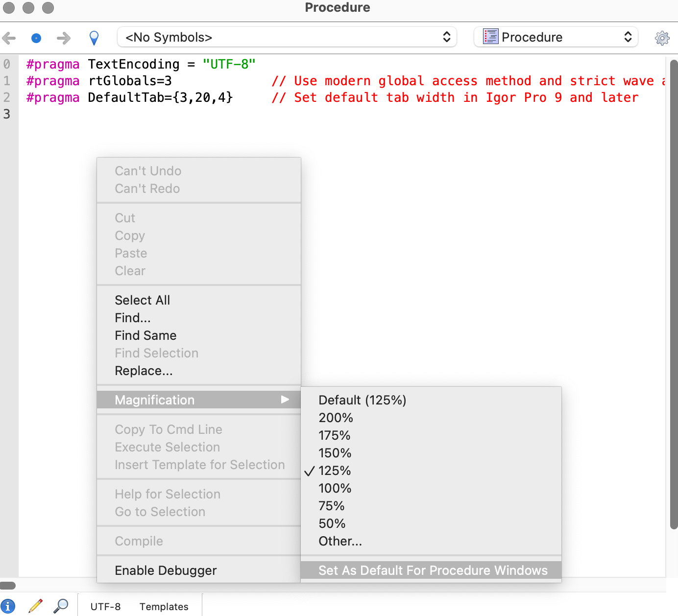The image size is (678, 616).
Task: Click Enable Debugger menu item
Action: click(x=166, y=570)
